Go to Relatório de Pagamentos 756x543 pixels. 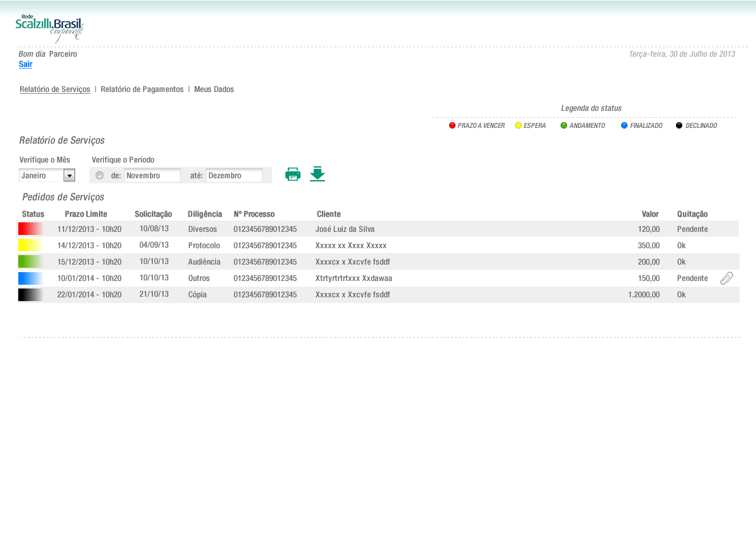pos(142,89)
